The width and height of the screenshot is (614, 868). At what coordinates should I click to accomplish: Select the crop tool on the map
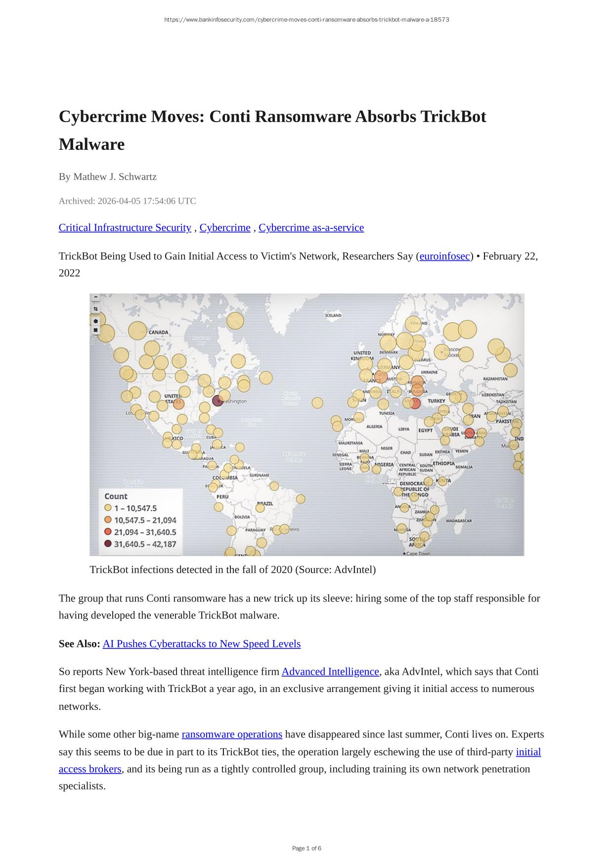95,309
